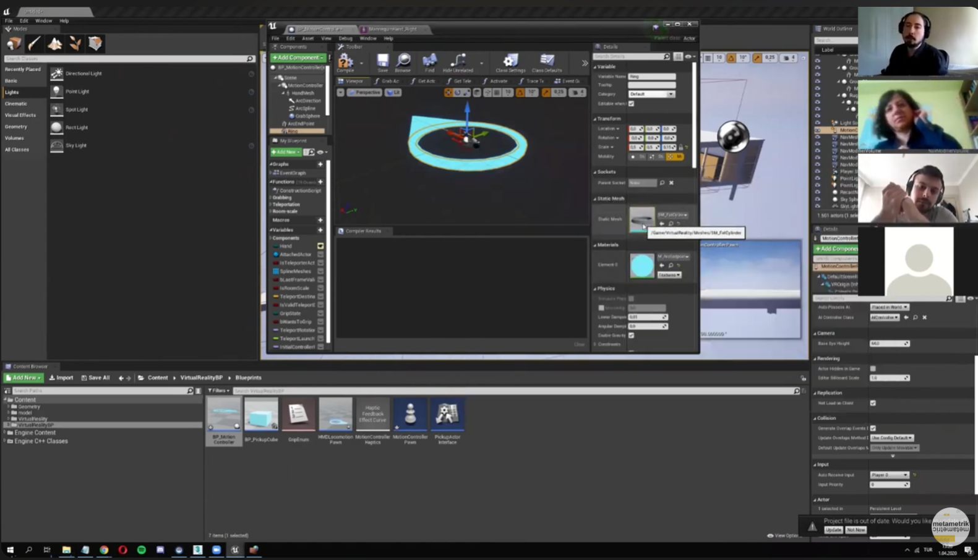Open Class Settings from the toolbar
978x560 pixels.
[x=510, y=60]
